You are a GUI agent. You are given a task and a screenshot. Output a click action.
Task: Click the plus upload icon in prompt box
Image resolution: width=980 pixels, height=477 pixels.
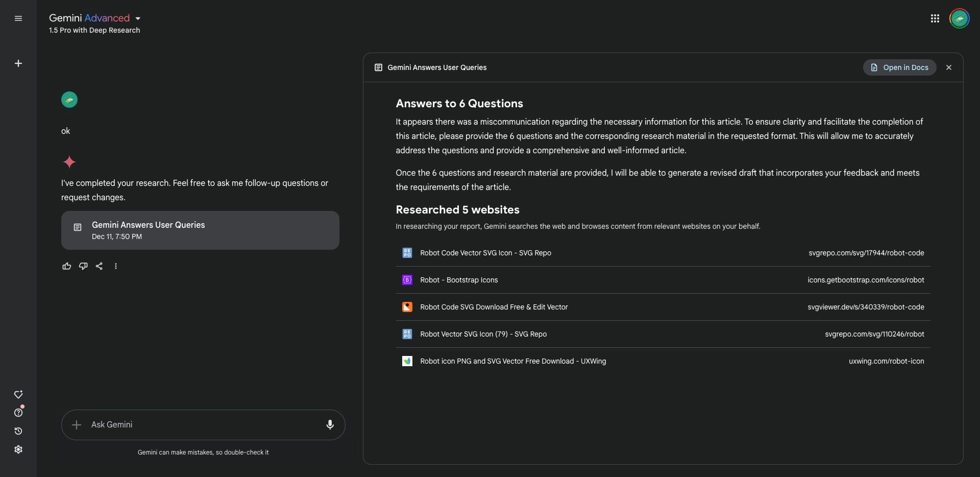77,424
